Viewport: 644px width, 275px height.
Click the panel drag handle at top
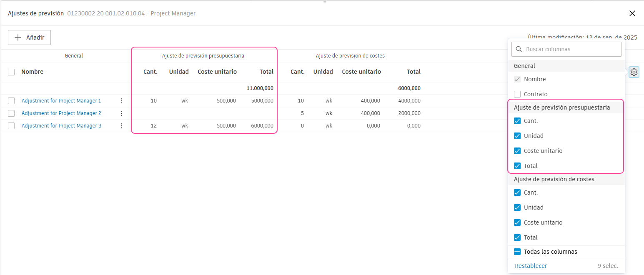click(325, 2)
